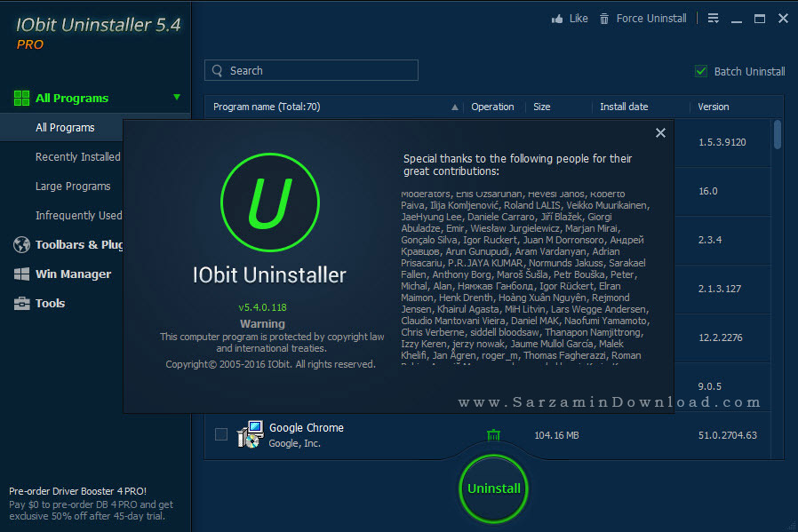This screenshot has height=532, width=798.
Task: Click the All Programs green grid icon
Action: tap(21, 98)
